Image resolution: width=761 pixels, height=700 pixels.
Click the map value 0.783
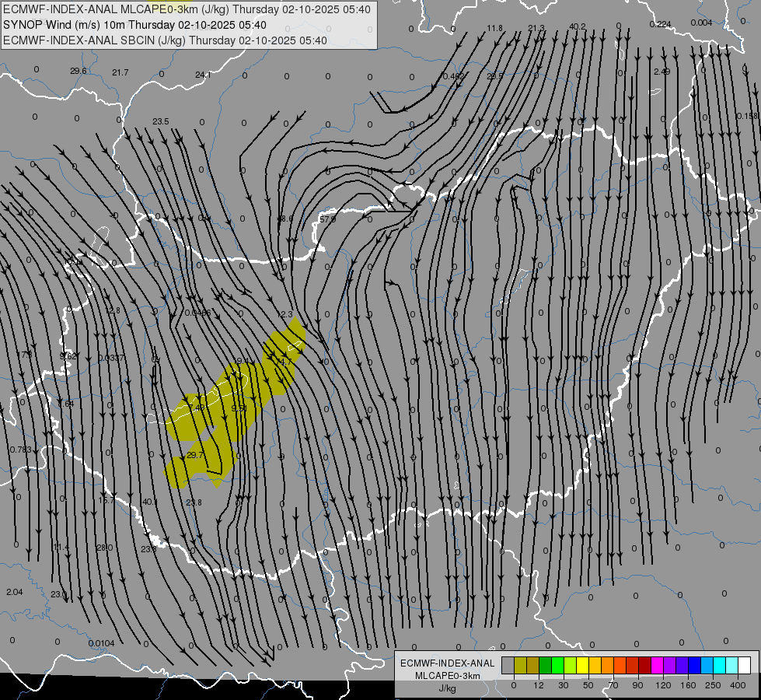point(21,450)
